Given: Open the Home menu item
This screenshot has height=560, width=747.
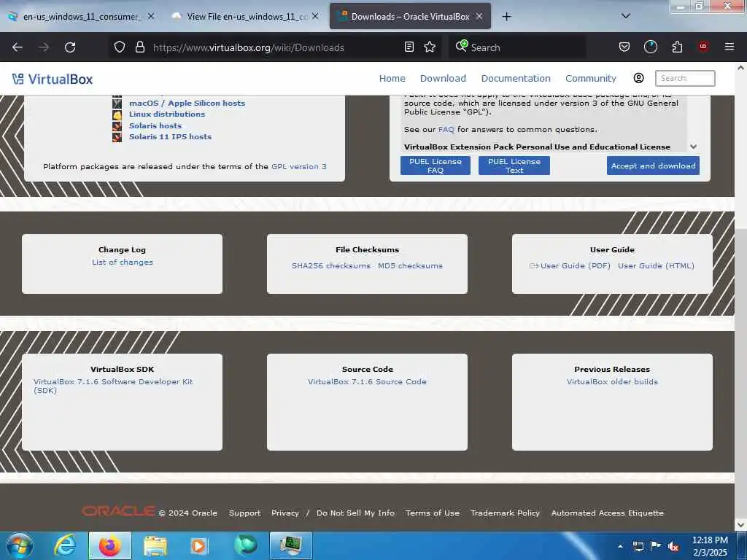Looking at the screenshot, I should 392,79.
